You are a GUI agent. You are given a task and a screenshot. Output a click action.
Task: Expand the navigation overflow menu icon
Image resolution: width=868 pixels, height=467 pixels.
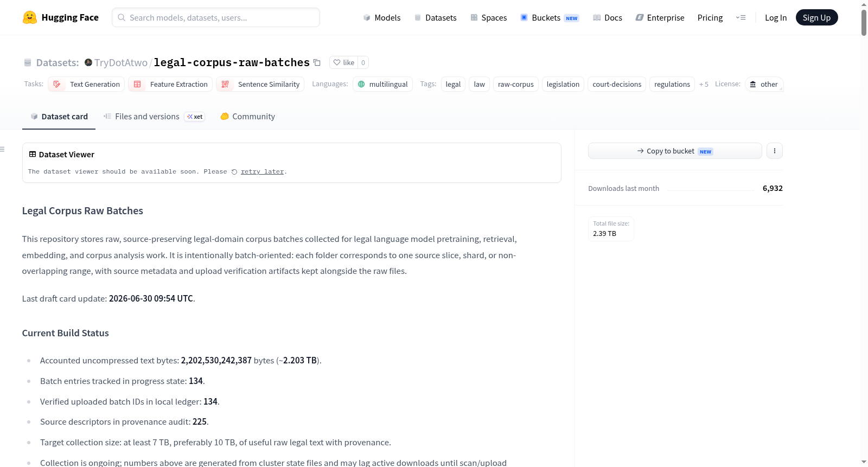[741, 17]
